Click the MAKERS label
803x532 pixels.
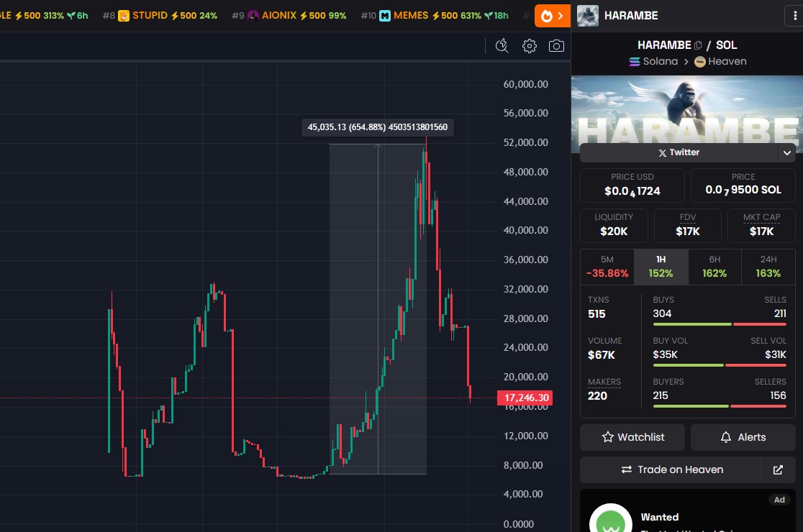tap(604, 382)
